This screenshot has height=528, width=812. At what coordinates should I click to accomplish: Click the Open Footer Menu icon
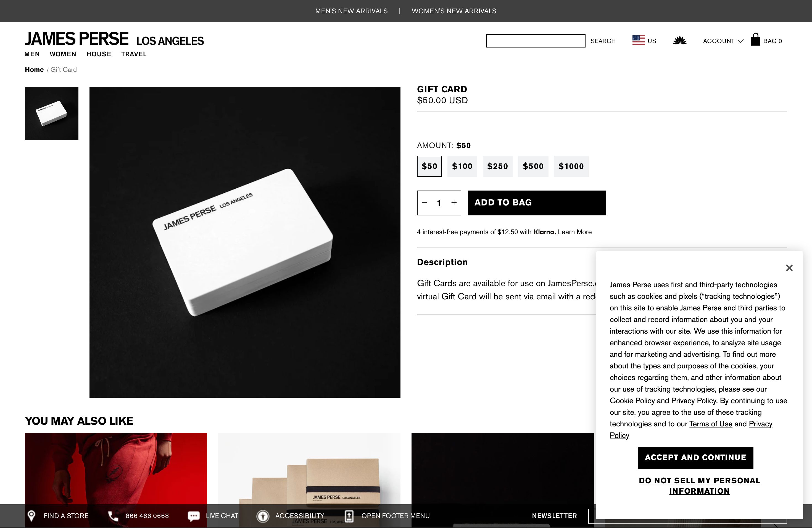(x=349, y=516)
